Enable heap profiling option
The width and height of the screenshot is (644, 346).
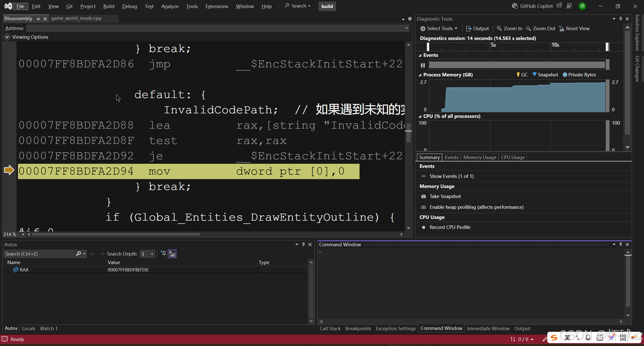point(476,207)
